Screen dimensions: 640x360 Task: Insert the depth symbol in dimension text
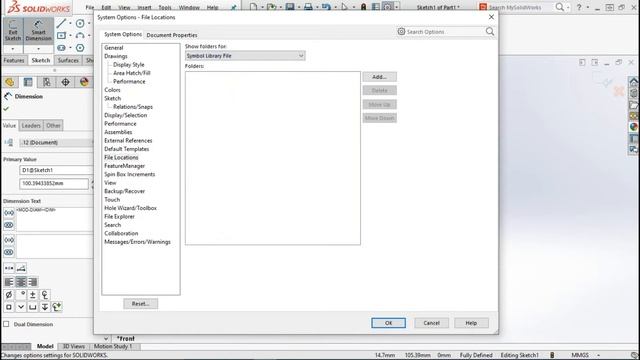click(x=45, y=307)
